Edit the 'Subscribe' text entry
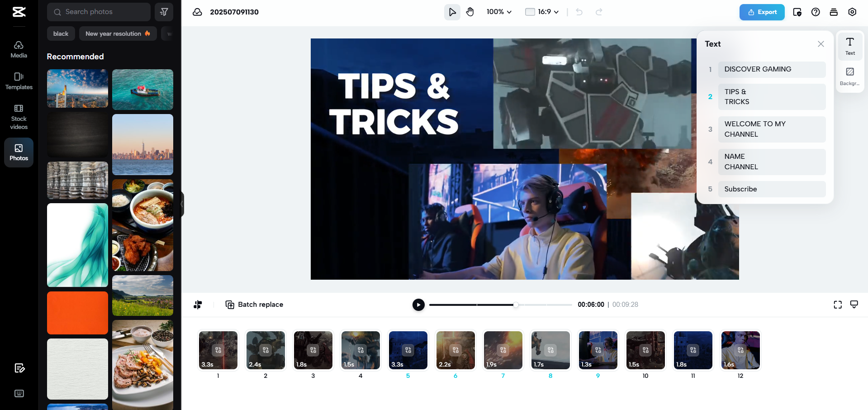 [772, 189]
